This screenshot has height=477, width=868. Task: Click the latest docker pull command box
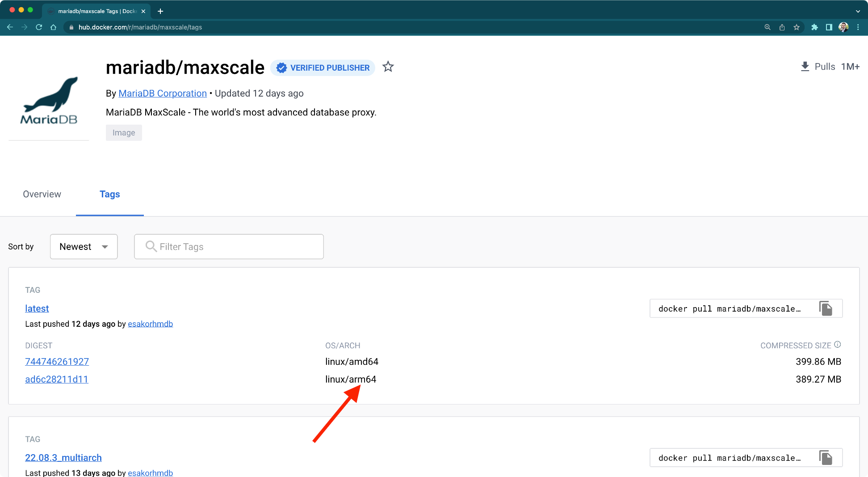tap(746, 308)
